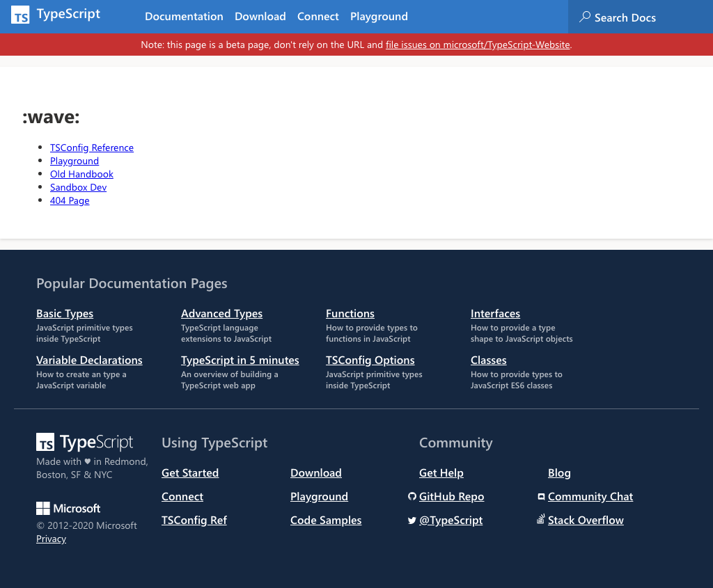Open the Sandbox Dev link
This screenshot has height=588, width=713.
point(78,187)
